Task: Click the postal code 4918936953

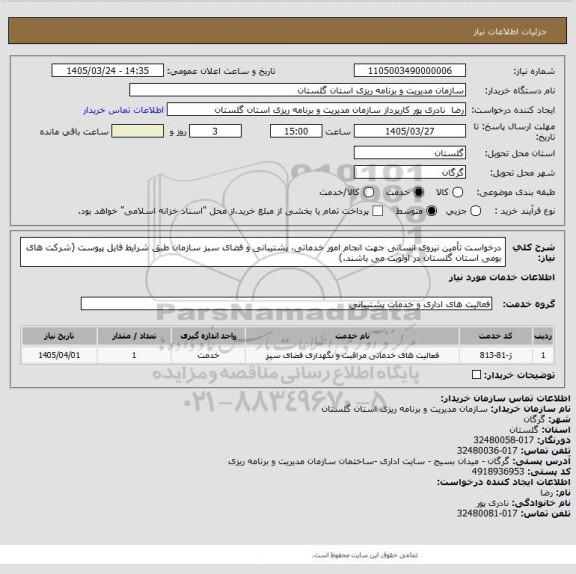Action: click(x=498, y=471)
